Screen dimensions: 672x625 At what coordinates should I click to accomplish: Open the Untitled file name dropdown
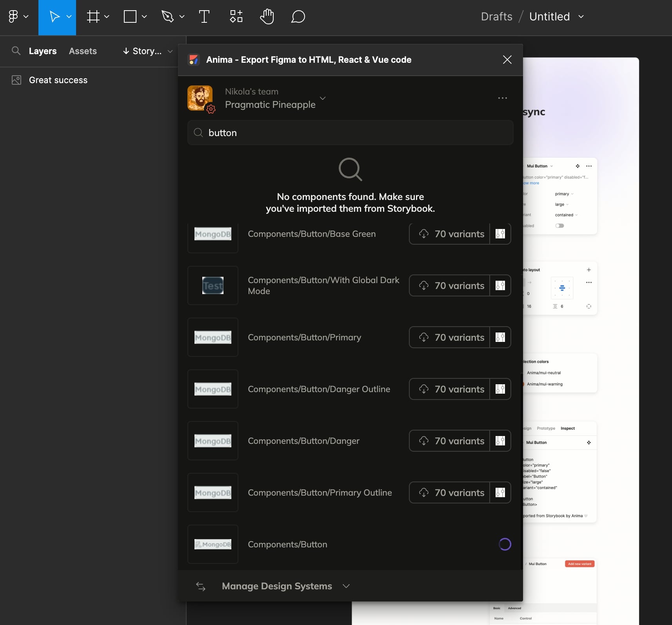tap(581, 16)
